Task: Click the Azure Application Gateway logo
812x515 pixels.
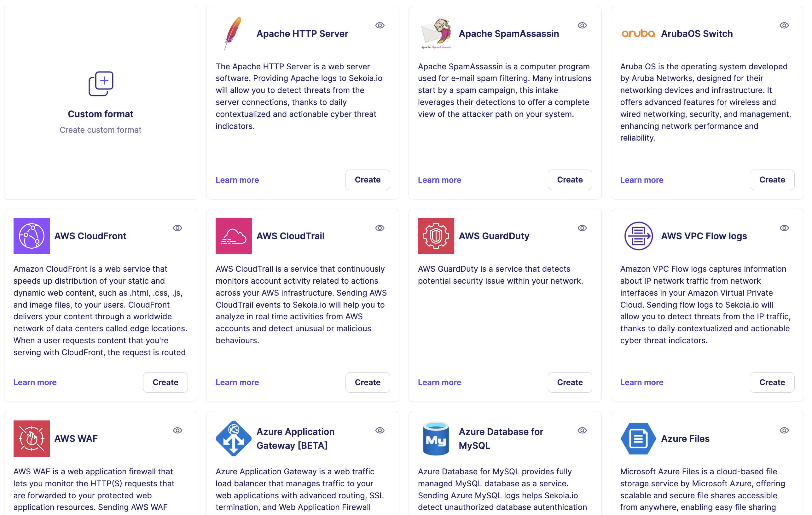Action: tap(233, 438)
